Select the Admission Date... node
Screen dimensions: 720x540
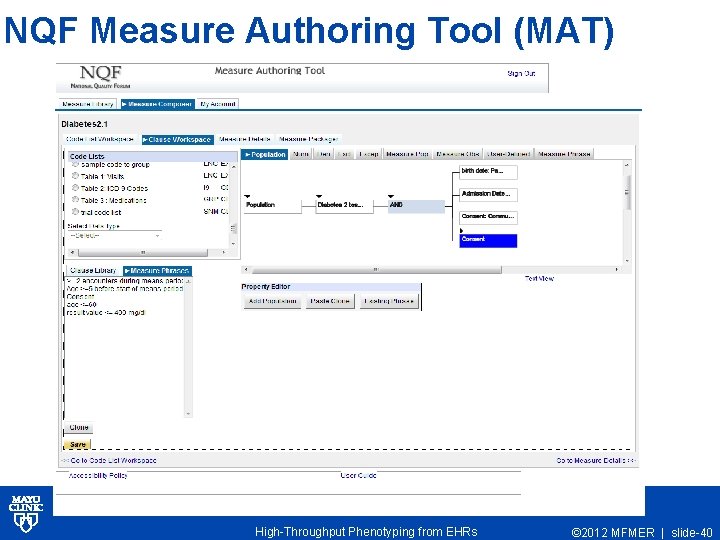click(488, 195)
